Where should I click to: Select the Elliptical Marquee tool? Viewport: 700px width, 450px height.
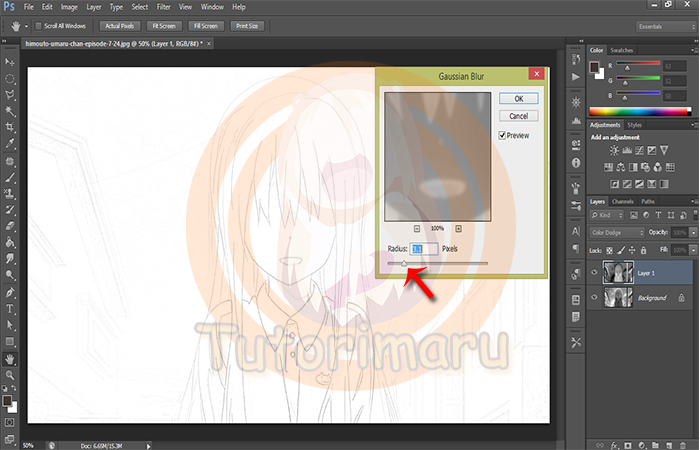tap(9, 79)
